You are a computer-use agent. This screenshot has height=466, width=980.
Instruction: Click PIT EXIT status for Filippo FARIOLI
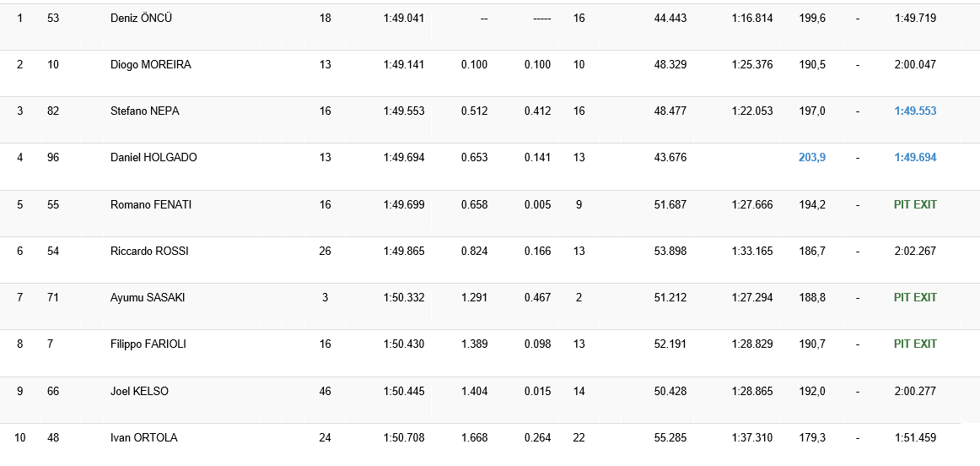point(915,344)
